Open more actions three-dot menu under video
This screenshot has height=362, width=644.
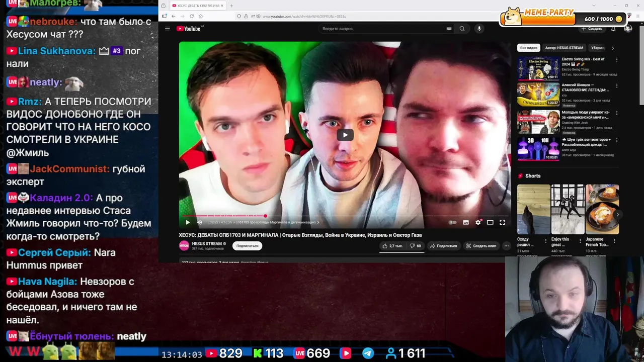pos(507,246)
